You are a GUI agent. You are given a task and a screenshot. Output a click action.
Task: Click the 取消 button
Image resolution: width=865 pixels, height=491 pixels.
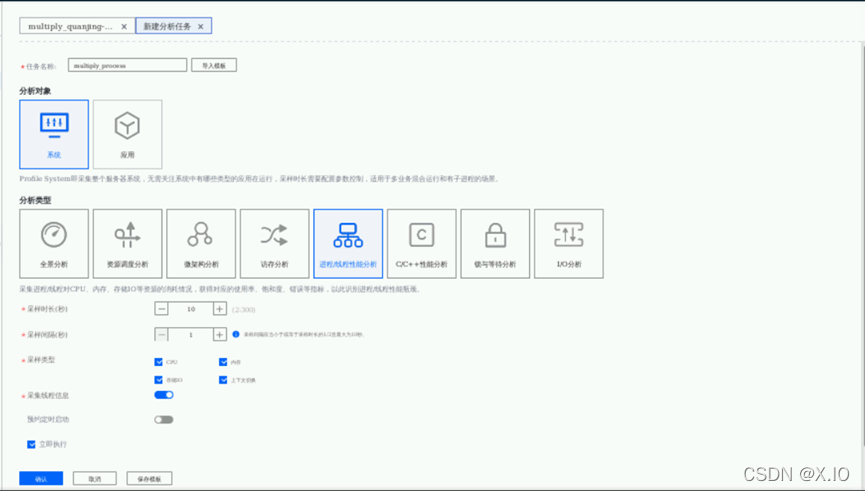point(95,478)
